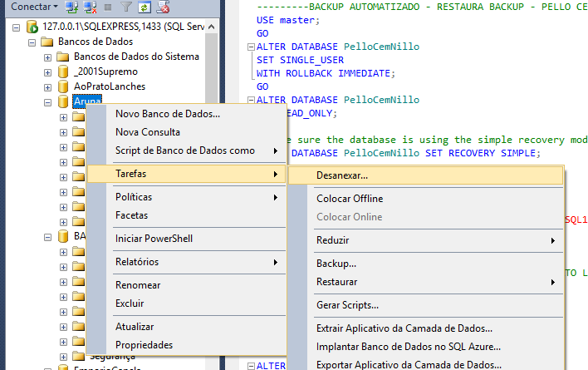Collapse the Bancos de Dados node

coord(32,42)
